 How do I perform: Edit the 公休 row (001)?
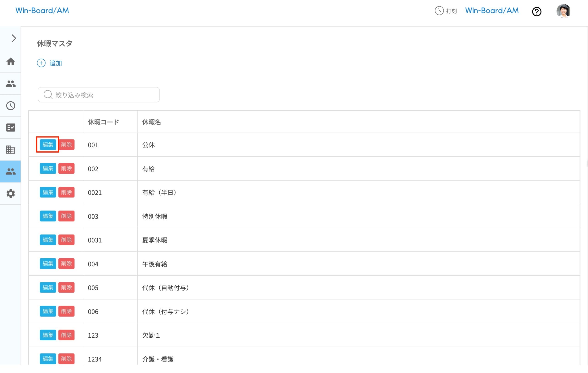(48, 145)
